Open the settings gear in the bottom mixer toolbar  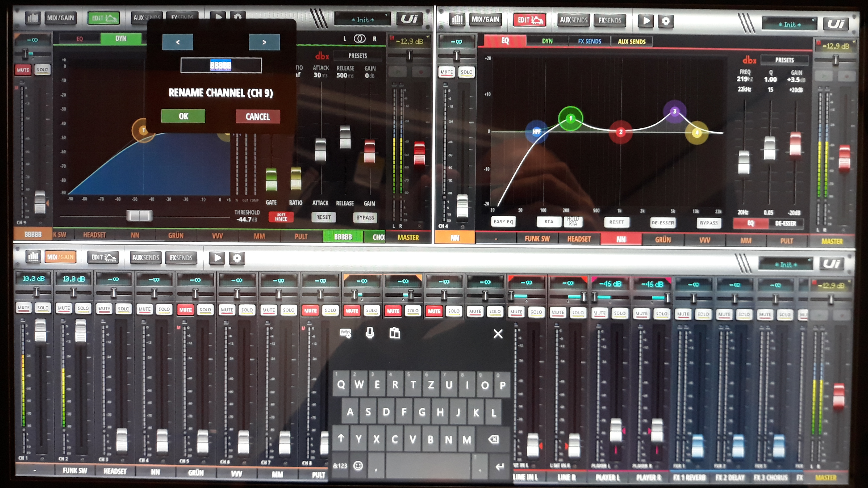pos(237,258)
